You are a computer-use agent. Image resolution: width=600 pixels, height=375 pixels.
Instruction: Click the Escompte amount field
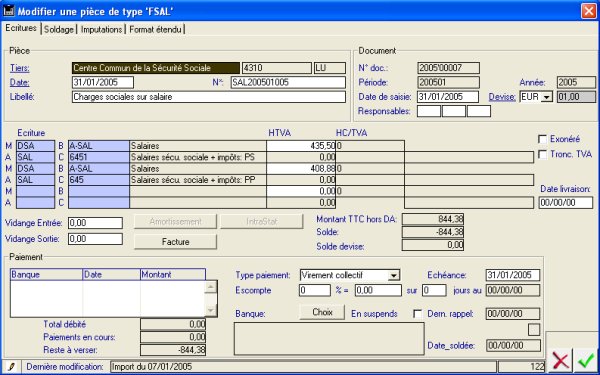[378, 290]
